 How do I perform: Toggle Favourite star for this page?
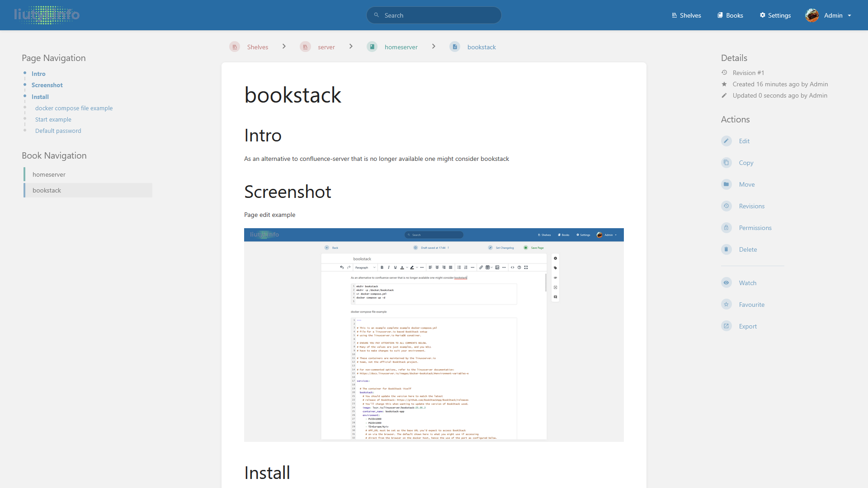pyautogui.click(x=726, y=305)
